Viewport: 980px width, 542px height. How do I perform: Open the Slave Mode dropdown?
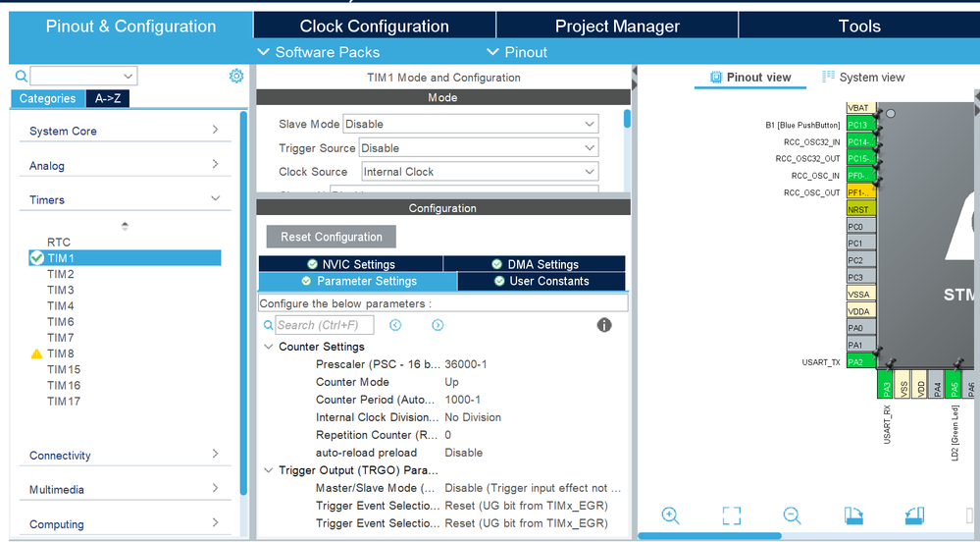470,124
